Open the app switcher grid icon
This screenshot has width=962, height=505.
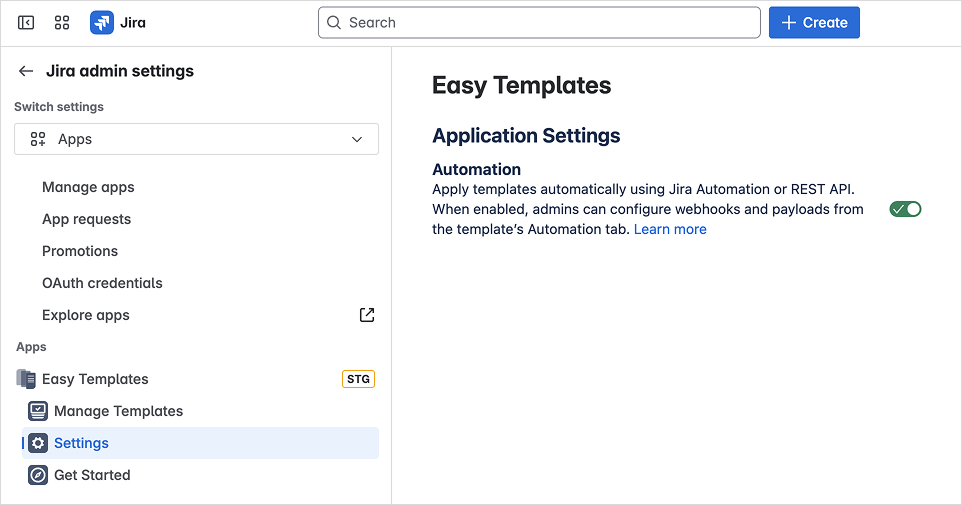(62, 22)
